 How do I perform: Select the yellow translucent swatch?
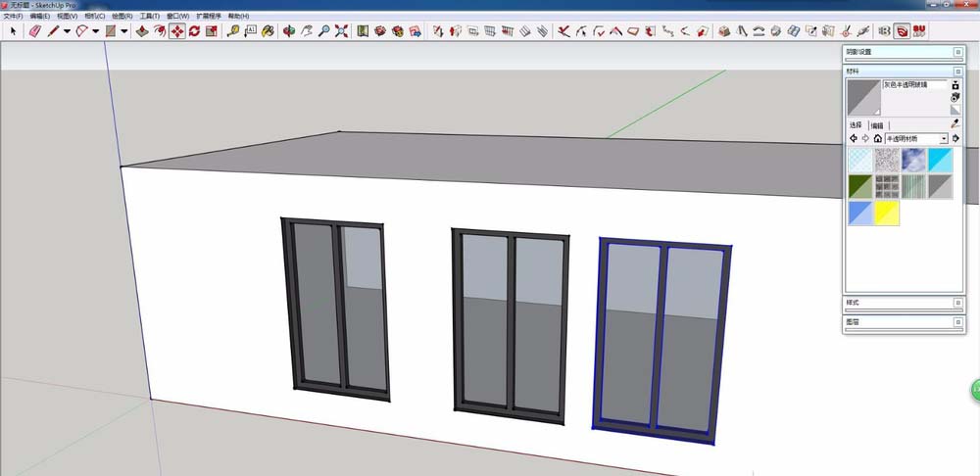[x=887, y=213]
